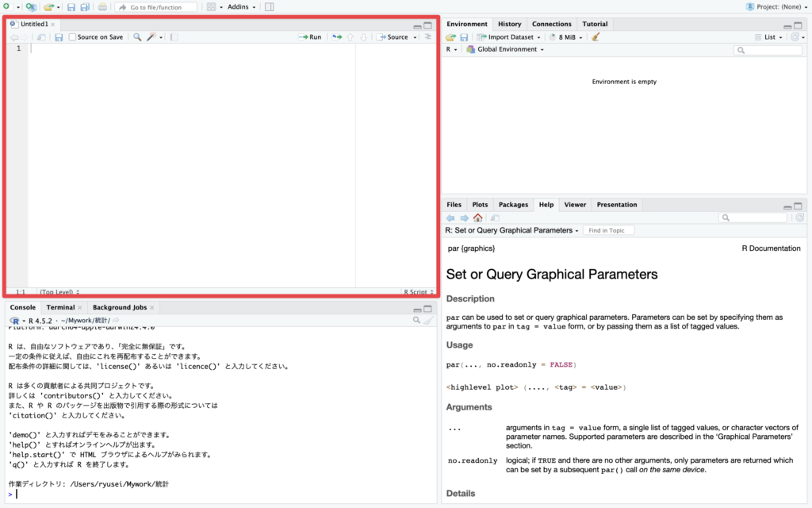The height and width of the screenshot is (508, 812).
Task: Click the Go to file/function field
Action: click(155, 7)
